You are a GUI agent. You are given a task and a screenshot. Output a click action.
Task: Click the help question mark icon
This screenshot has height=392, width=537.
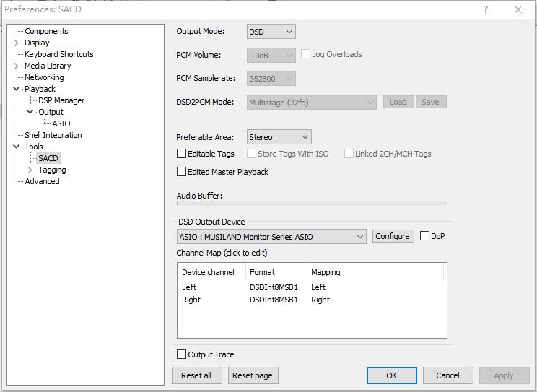(486, 9)
